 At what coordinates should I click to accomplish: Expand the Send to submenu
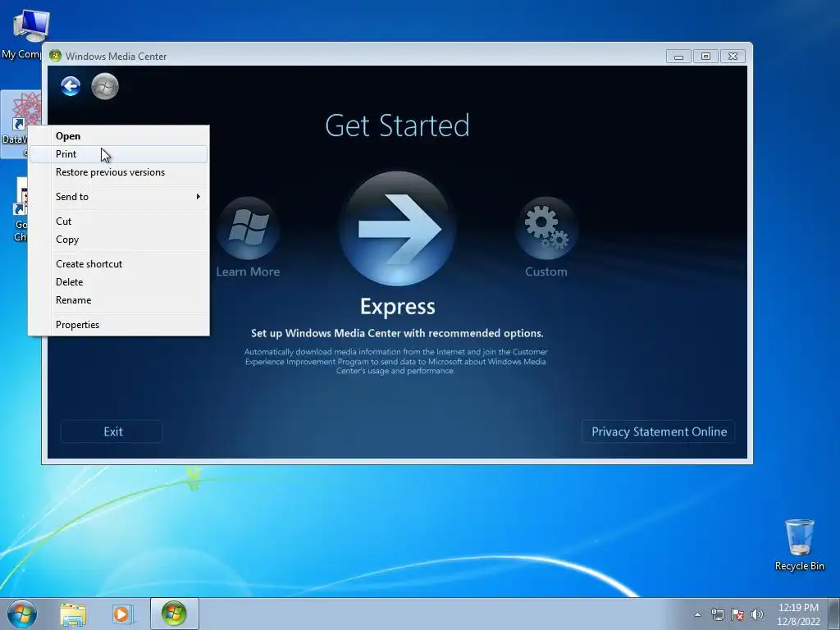pyautogui.click(x=119, y=197)
